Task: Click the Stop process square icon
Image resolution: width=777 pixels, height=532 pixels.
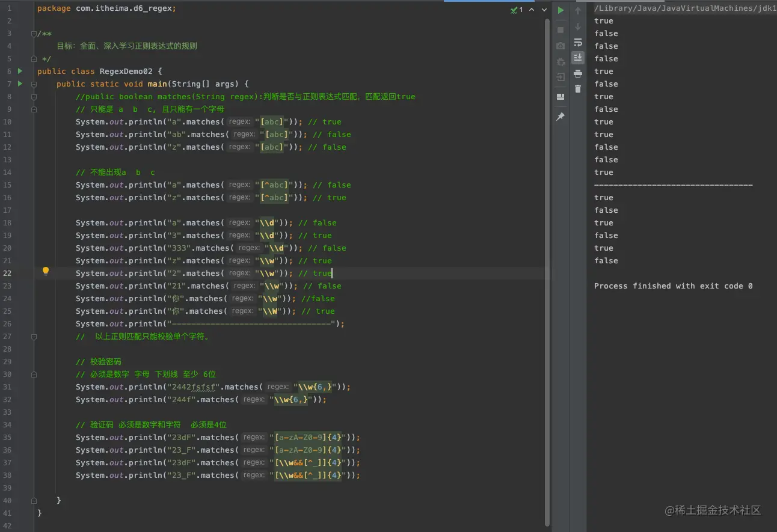Action: 560,29
